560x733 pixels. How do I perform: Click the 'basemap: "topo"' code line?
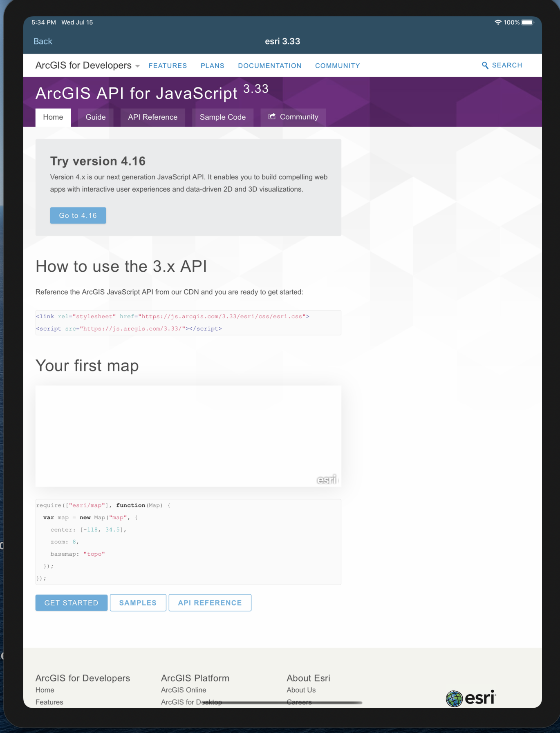pyautogui.click(x=78, y=554)
